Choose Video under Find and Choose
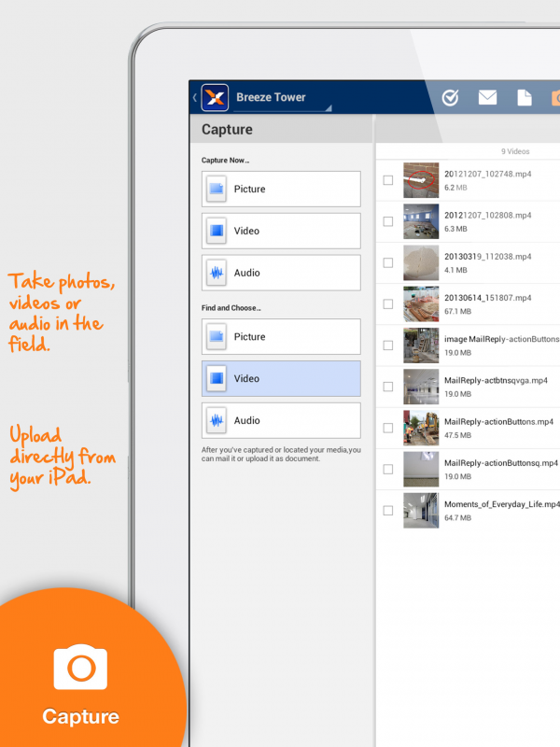 (x=281, y=379)
